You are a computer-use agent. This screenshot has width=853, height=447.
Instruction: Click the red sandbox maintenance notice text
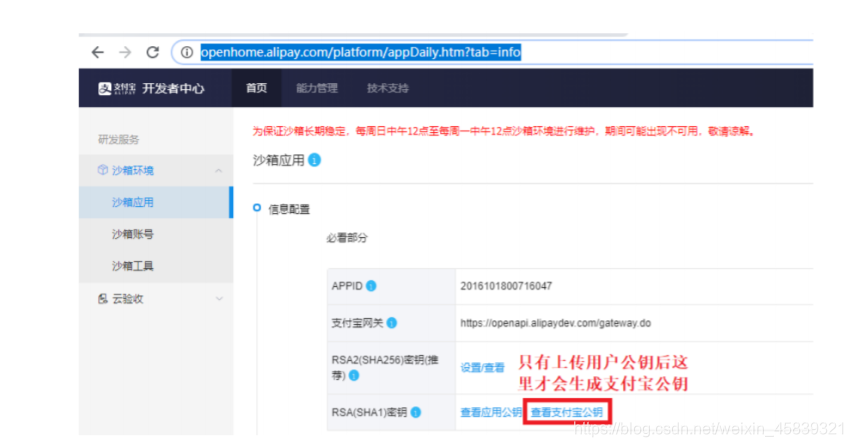click(x=504, y=131)
